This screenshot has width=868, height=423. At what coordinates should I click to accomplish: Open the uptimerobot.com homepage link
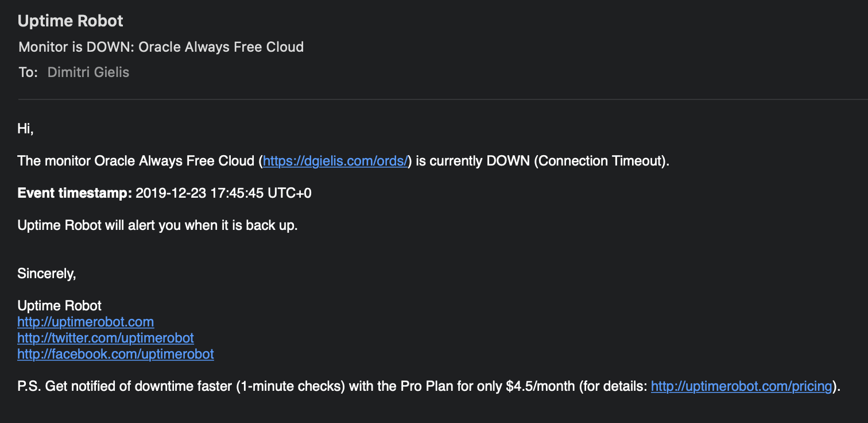(x=86, y=322)
